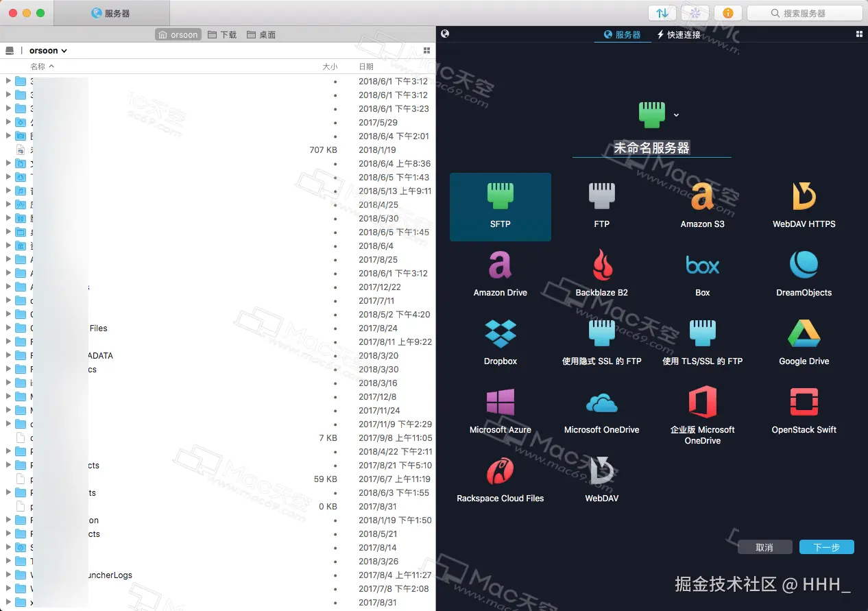This screenshot has height=611, width=868.
Task: Select the row dated 2017/8/4 上午11:27
Action: click(217, 575)
